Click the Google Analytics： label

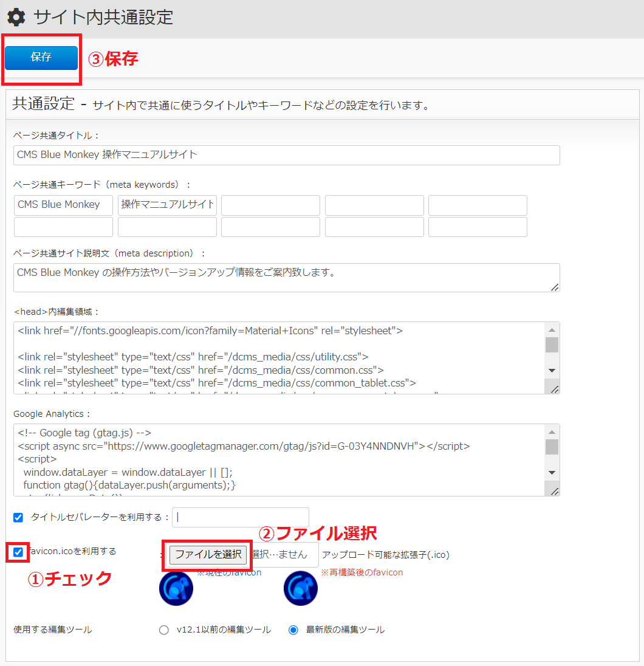point(52,414)
